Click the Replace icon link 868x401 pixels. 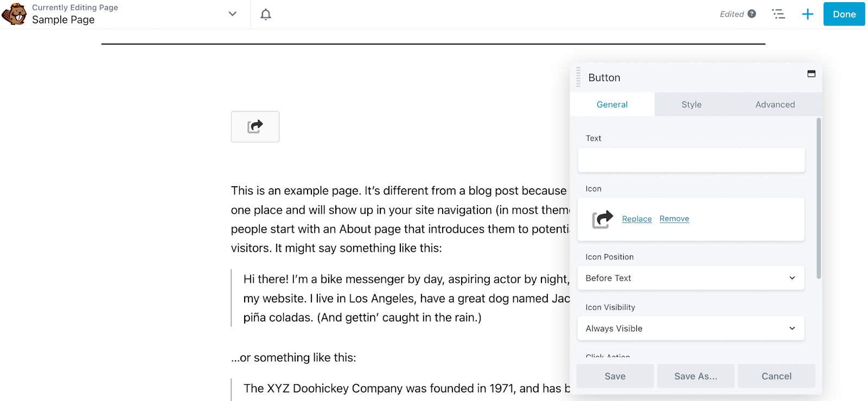[637, 219]
